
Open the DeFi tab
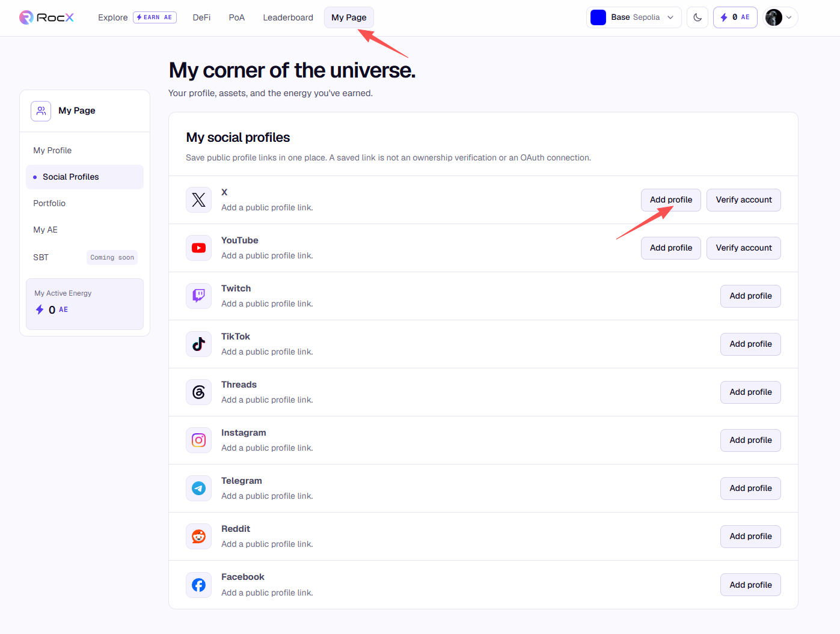coord(201,17)
